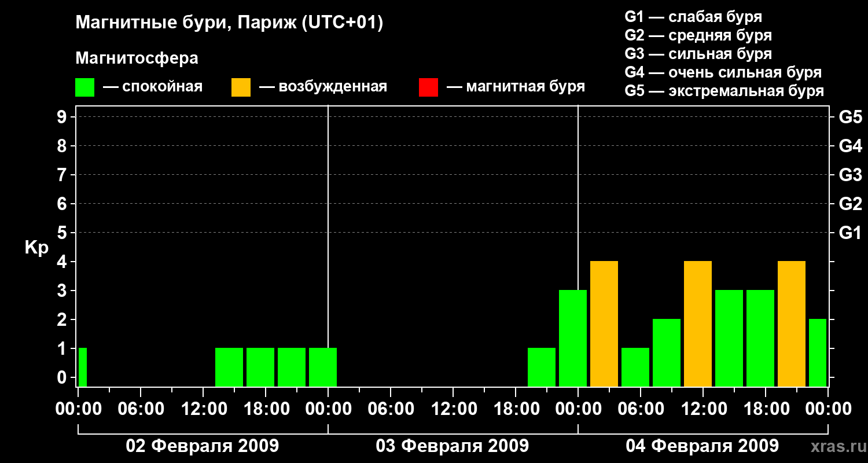
Task: Click the orange возбужденная legend swatch
Action: (x=241, y=87)
